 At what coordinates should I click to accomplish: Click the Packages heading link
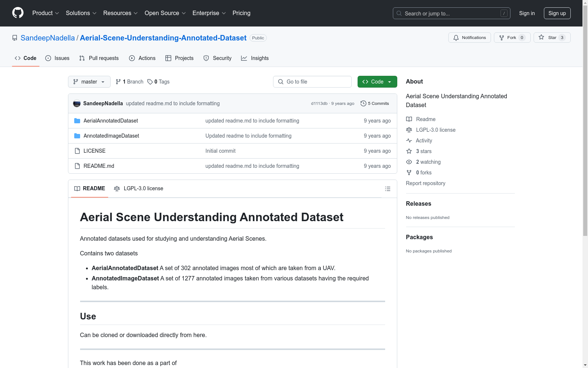coord(419,237)
